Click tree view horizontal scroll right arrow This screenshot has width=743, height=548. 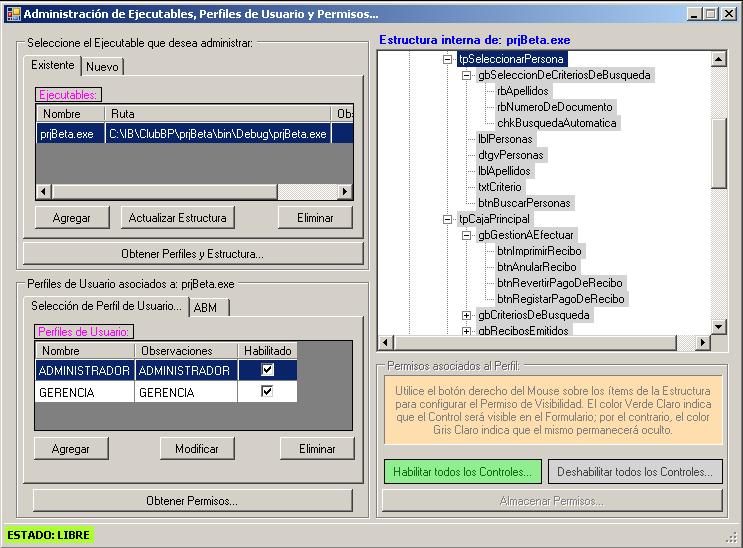703,342
